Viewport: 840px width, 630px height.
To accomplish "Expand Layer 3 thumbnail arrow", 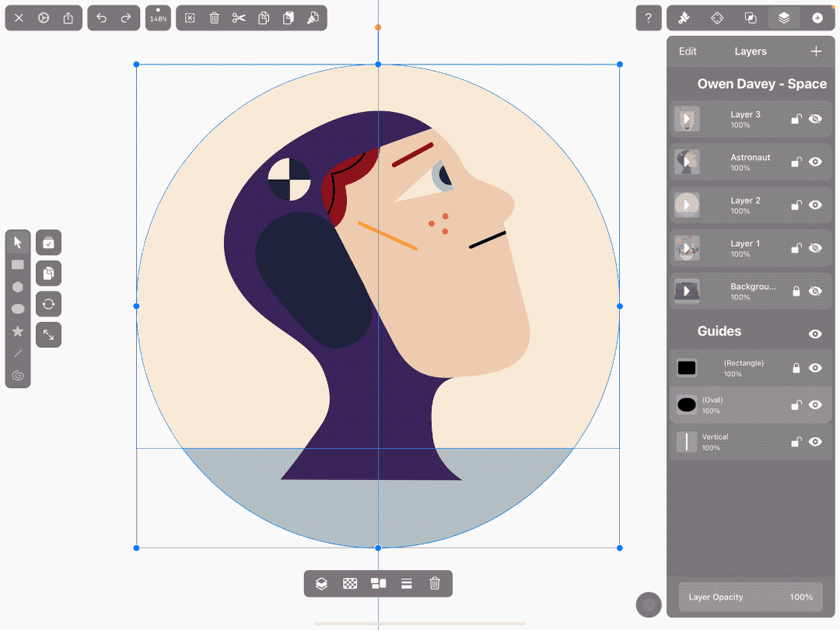I will tap(687, 119).
